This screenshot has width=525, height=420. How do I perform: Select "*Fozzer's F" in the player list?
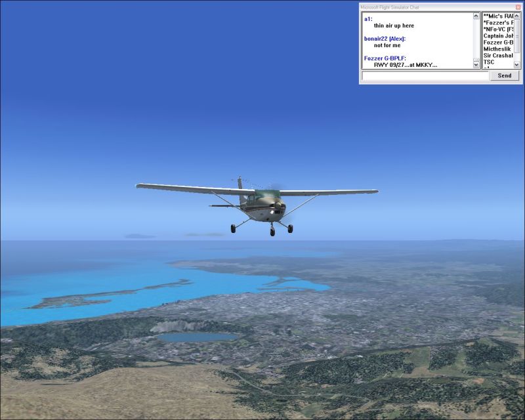tap(498, 23)
